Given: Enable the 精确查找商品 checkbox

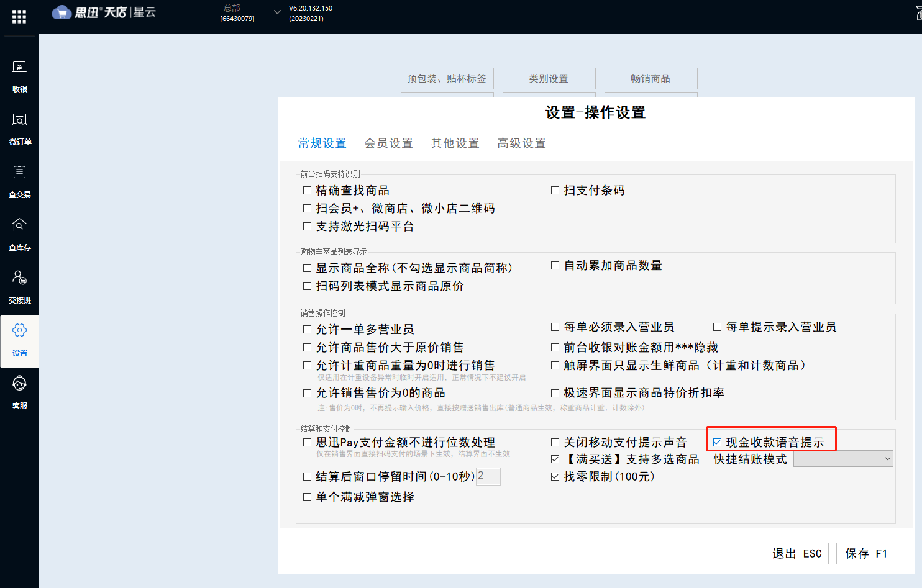Looking at the screenshot, I should (x=307, y=191).
